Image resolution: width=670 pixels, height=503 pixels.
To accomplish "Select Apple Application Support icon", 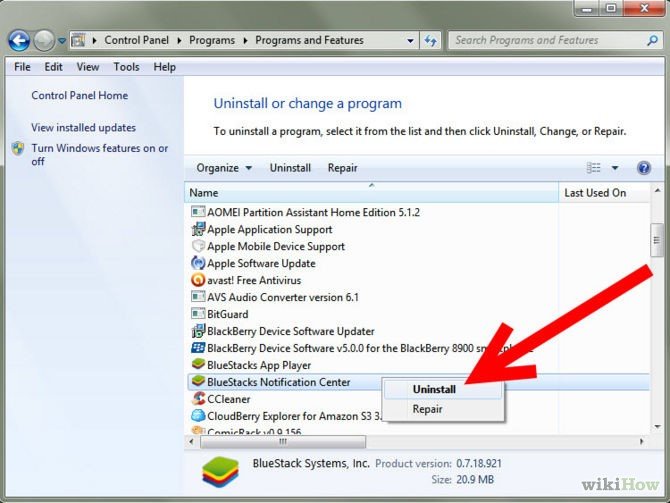I will pos(198,229).
